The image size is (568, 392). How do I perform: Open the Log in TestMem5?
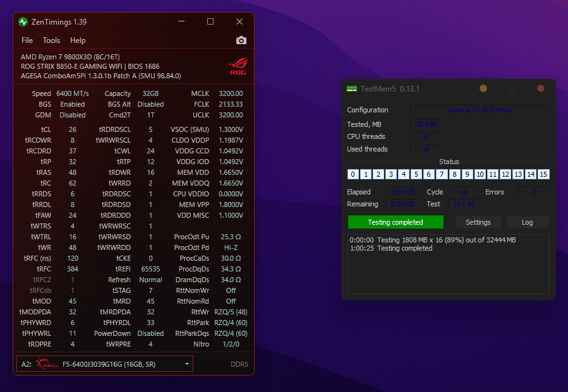click(528, 222)
